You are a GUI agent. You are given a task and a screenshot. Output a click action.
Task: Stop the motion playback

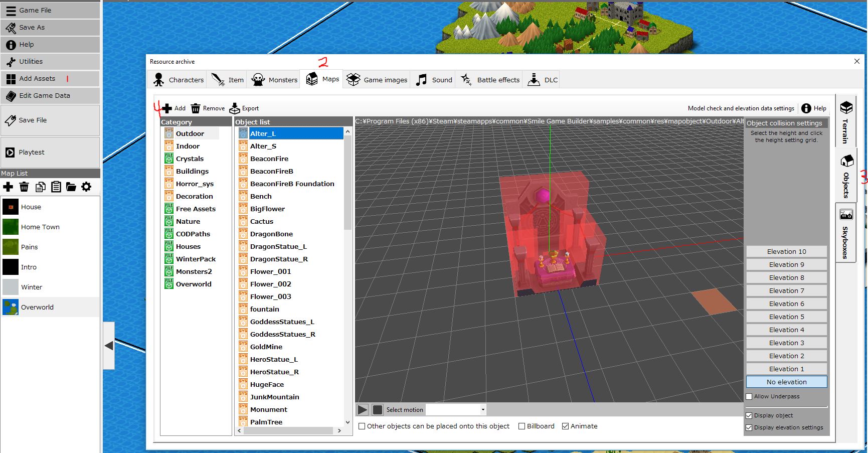378,410
